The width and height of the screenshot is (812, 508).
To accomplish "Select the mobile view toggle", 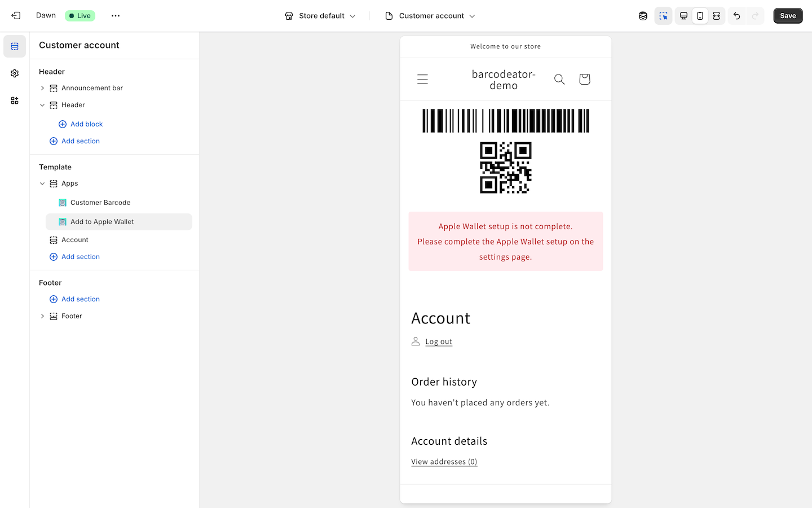I will pos(700,15).
